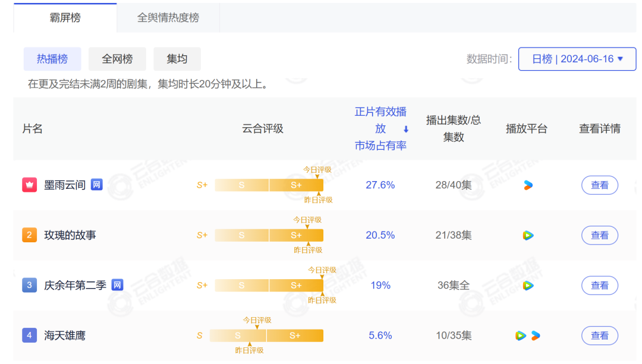Open the 日榜 2024-06-16 date dropdown
This screenshot has width=642, height=364.
pyautogui.click(x=577, y=59)
